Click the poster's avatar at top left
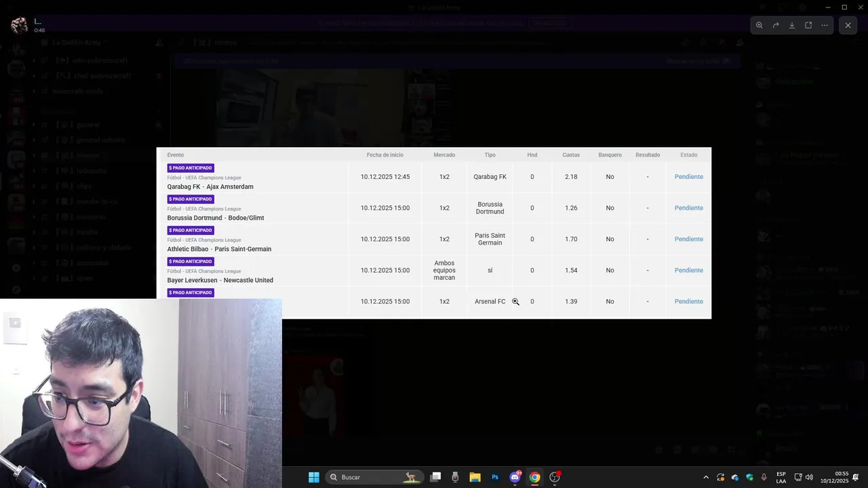The image size is (868, 488). click(x=20, y=26)
